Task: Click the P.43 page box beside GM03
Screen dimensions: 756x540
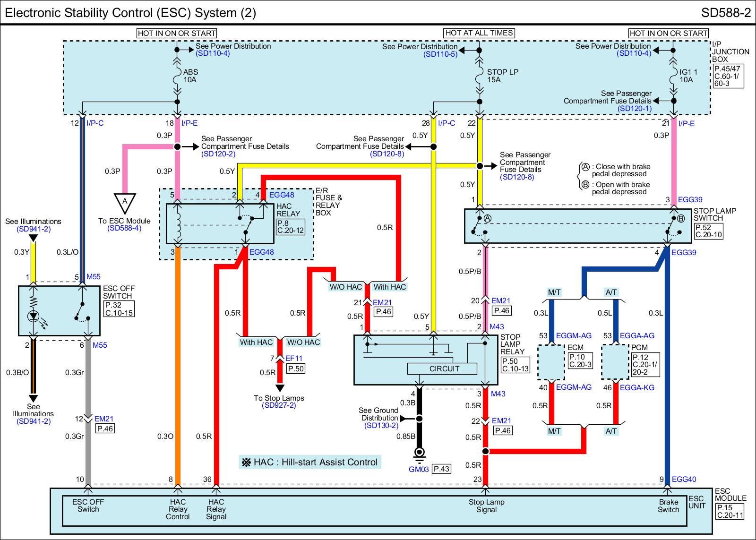Action: click(441, 469)
